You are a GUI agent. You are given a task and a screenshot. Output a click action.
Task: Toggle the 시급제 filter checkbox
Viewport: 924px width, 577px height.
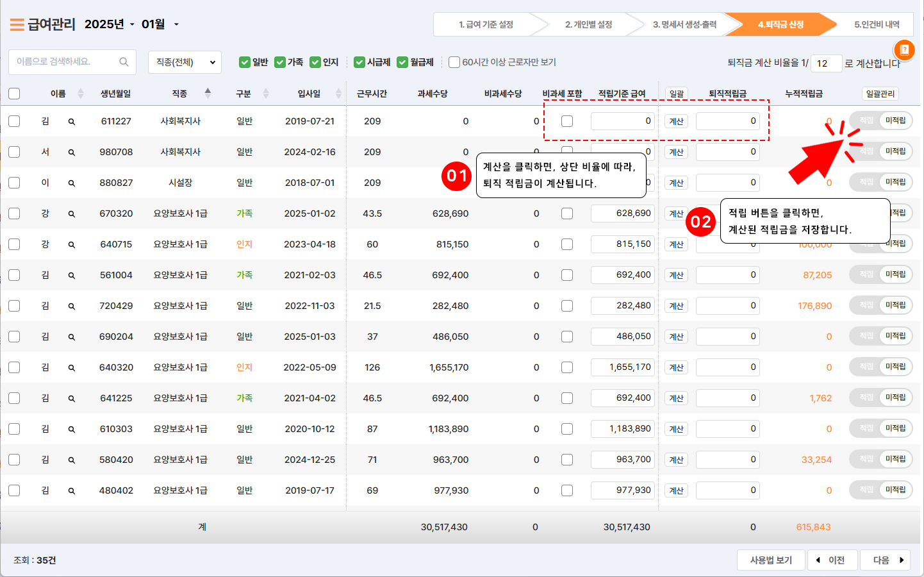pyautogui.click(x=359, y=62)
